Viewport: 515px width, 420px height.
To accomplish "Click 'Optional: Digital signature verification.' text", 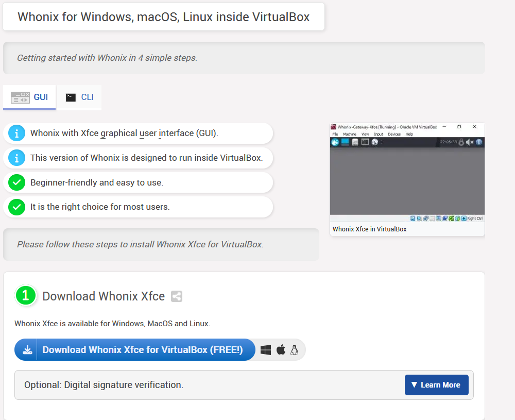I will click(x=104, y=385).
